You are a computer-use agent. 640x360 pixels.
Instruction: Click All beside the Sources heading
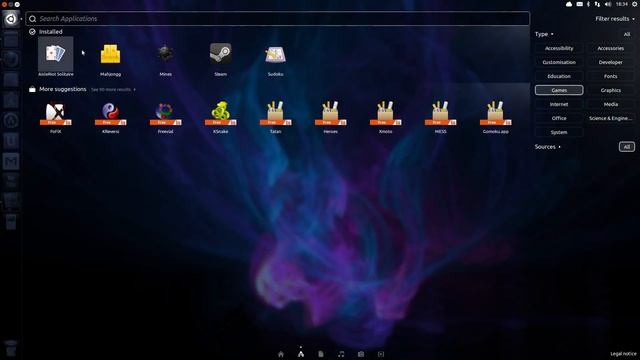click(627, 147)
